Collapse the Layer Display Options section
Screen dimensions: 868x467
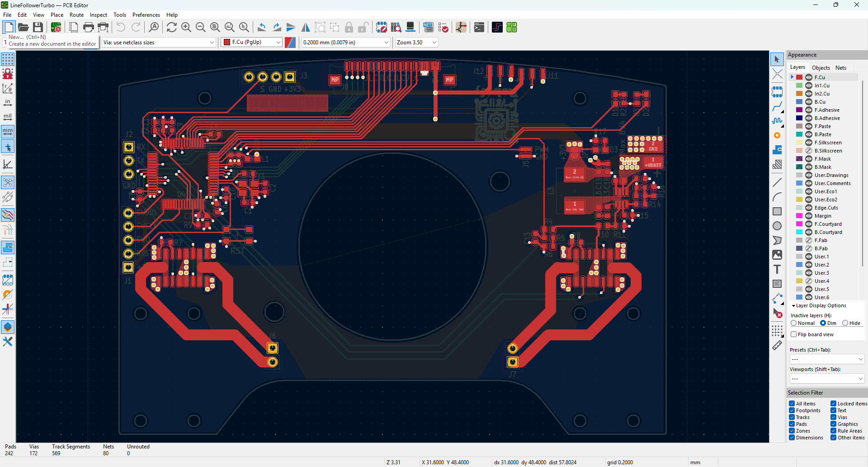(x=793, y=306)
